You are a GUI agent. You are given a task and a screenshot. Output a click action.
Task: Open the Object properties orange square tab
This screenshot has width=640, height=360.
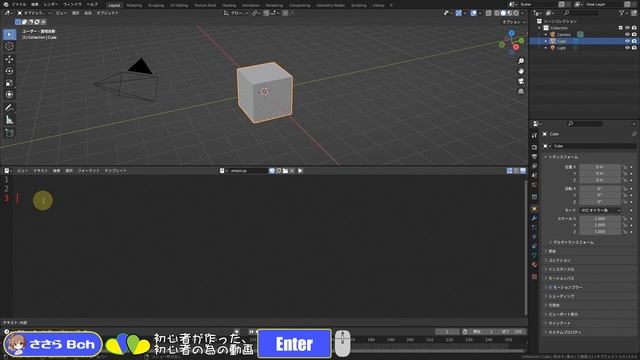534,209
